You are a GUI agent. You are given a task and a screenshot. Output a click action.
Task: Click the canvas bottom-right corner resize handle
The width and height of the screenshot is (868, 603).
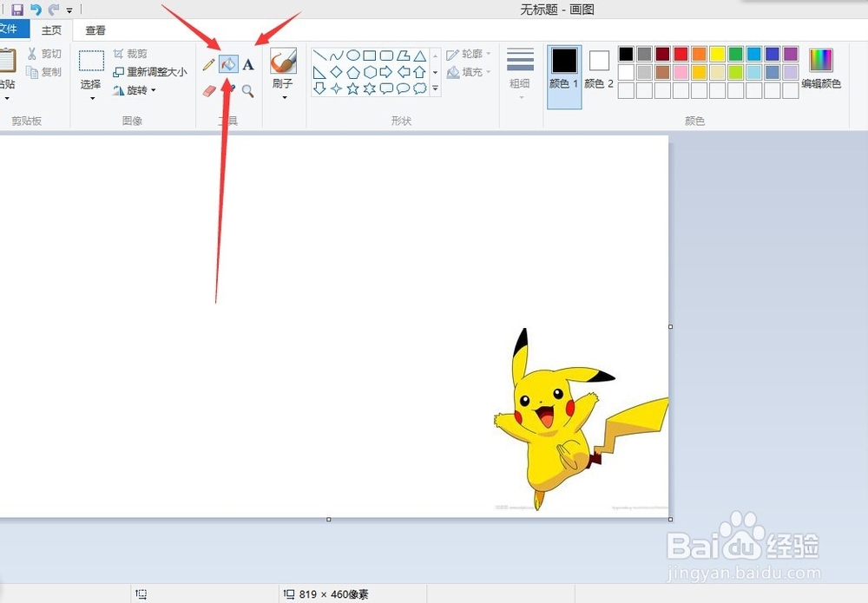pos(670,520)
